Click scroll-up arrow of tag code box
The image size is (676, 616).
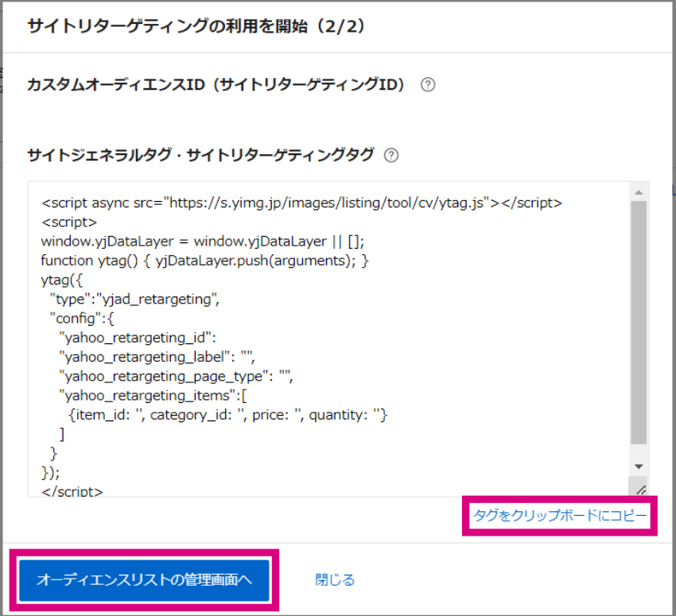coord(639,192)
